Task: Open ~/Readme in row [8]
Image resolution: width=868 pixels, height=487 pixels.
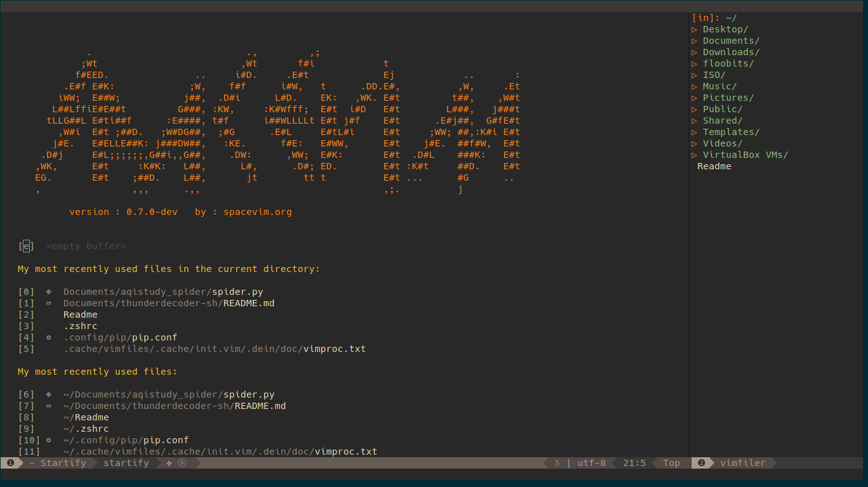Action: 86,417
